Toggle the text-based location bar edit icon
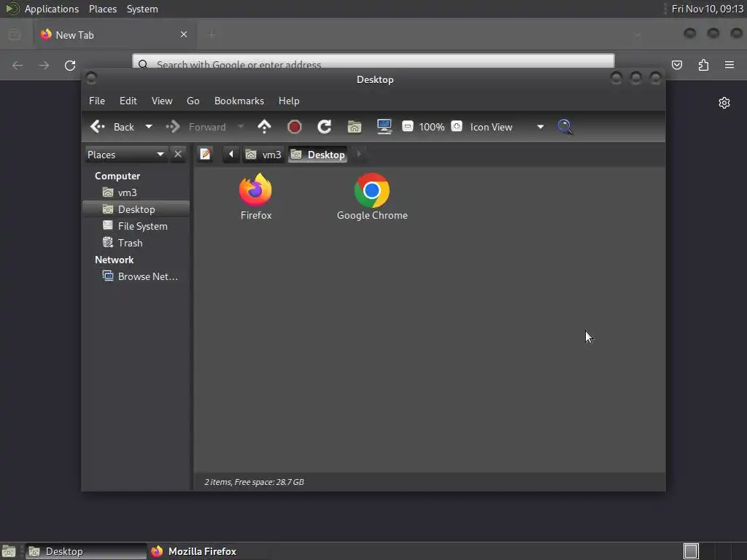This screenshot has width=747, height=560. click(x=205, y=155)
